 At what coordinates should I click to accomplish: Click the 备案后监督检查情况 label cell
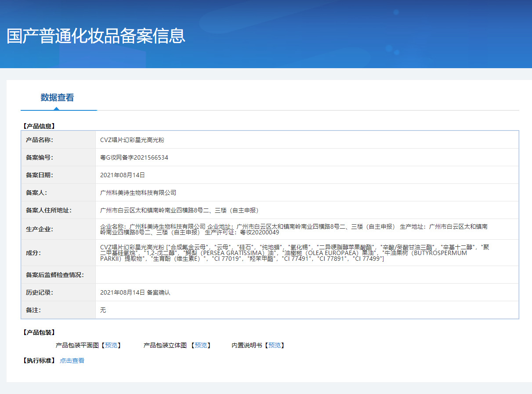click(x=58, y=275)
